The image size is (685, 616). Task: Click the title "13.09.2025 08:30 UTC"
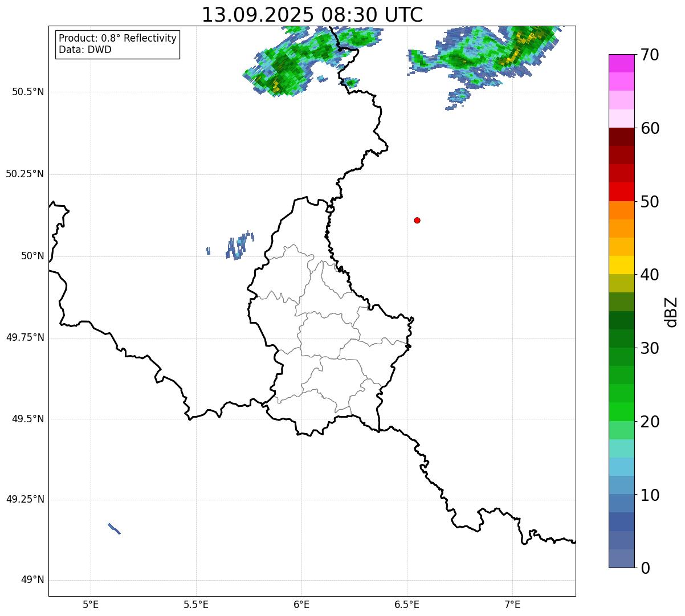312,15
